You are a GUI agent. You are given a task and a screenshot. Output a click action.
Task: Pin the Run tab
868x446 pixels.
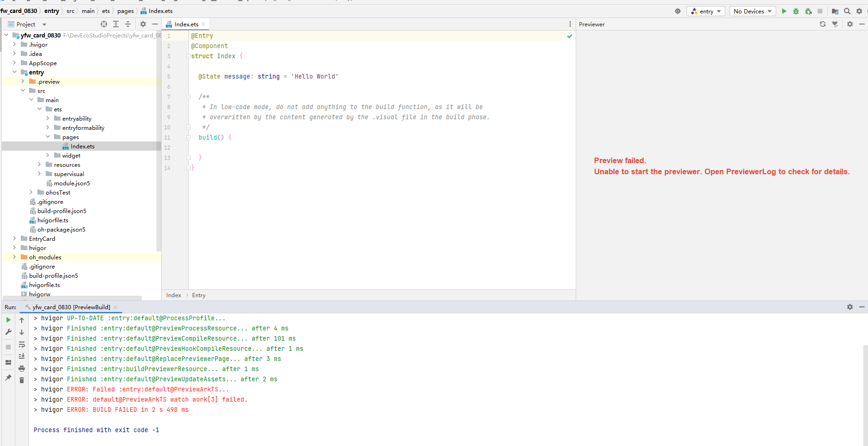coord(8,378)
